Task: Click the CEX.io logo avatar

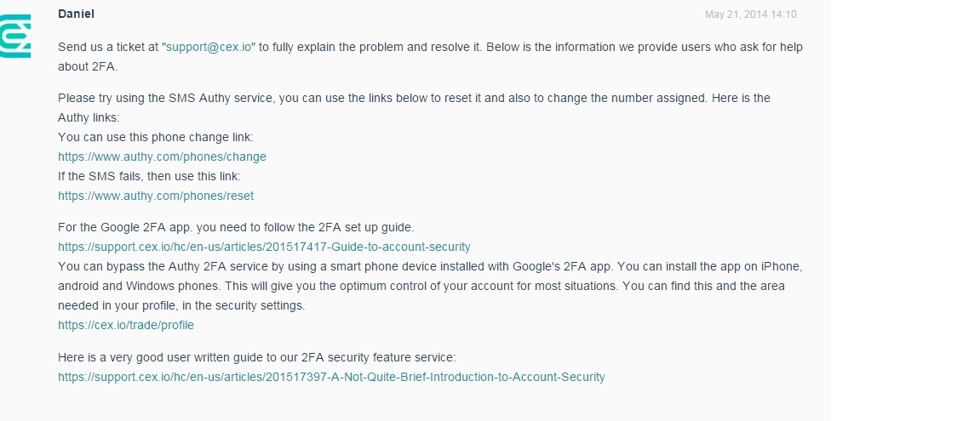Action: coord(15,39)
